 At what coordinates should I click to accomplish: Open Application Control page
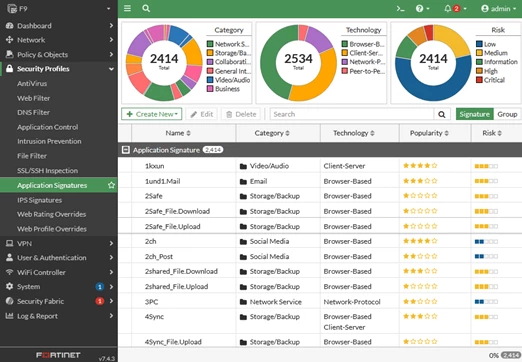coord(48,127)
